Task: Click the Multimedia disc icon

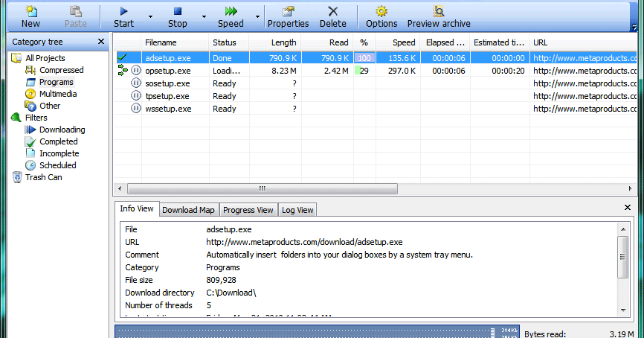Action: click(30, 94)
